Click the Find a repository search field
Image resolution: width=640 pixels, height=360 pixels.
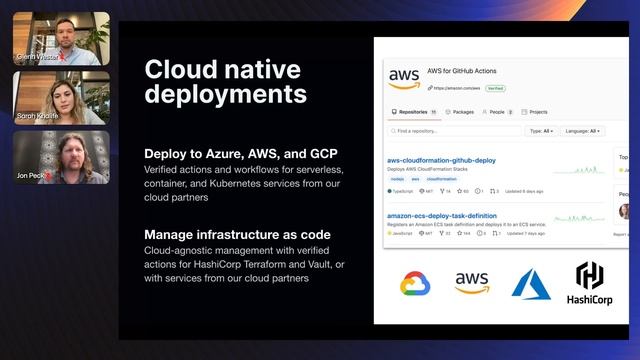click(x=454, y=131)
